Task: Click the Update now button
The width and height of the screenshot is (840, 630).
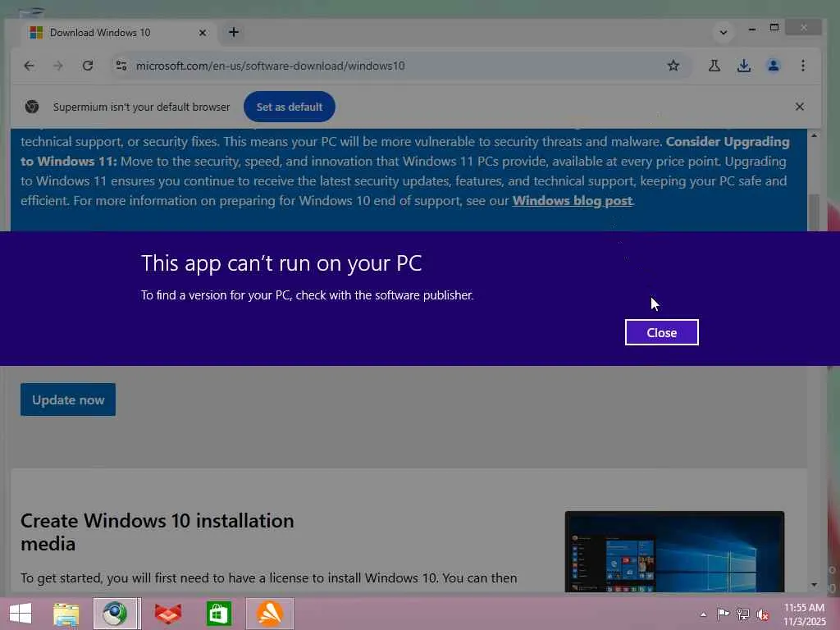Action: [68, 399]
